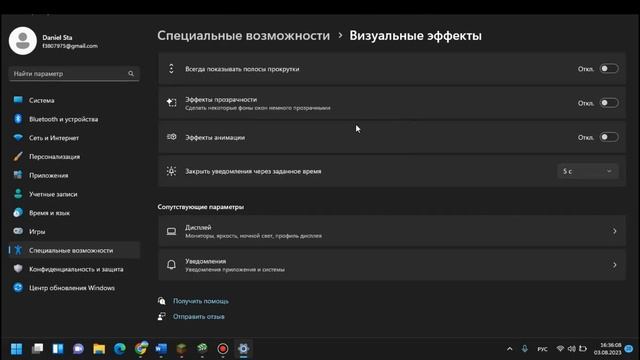Select 'Персонализация' in the sidebar
Screen dimensions: 640x360
(x=74, y=157)
